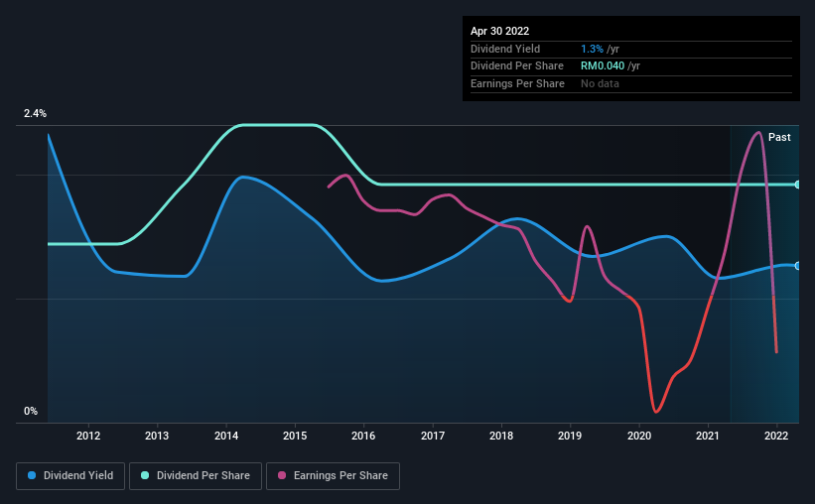
Task: Click the 2.4% y-axis label
Action: pyautogui.click(x=35, y=113)
